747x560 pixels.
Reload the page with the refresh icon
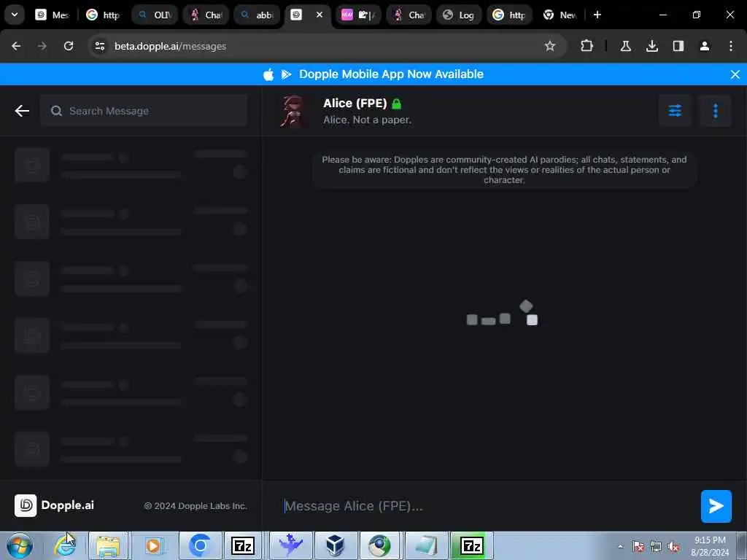point(69,46)
